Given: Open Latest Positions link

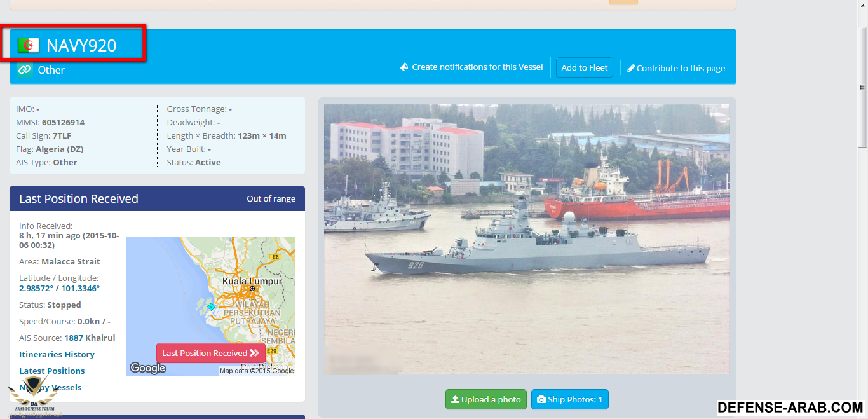Looking at the screenshot, I should (x=51, y=371).
